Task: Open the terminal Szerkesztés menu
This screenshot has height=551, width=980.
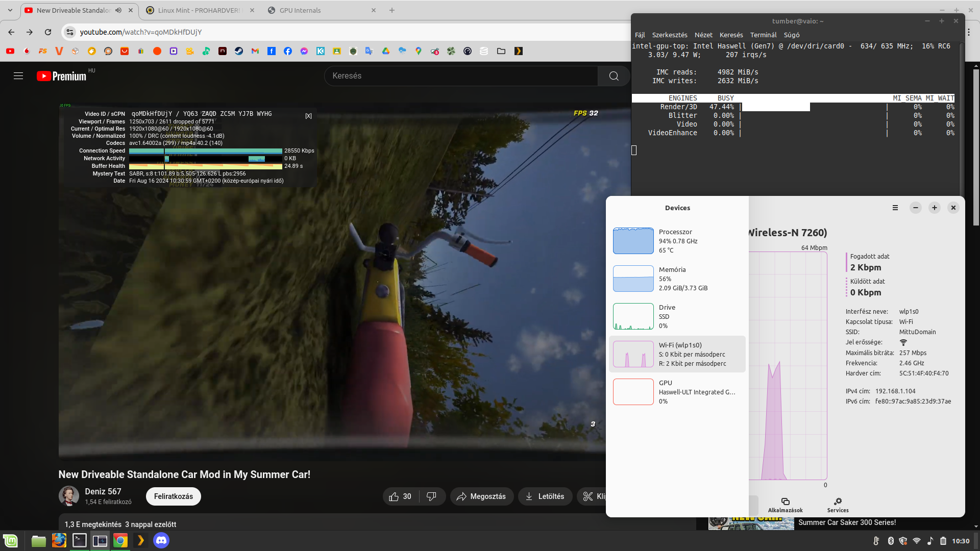Action: click(670, 35)
